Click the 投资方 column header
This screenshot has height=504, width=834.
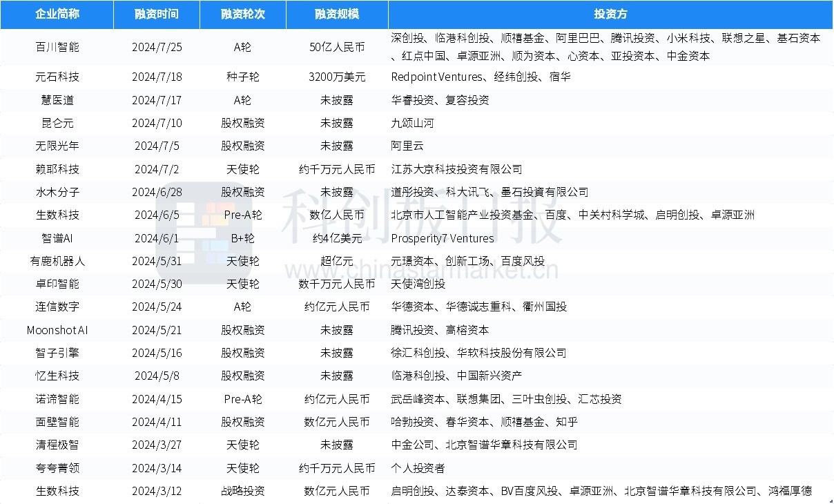click(611, 14)
